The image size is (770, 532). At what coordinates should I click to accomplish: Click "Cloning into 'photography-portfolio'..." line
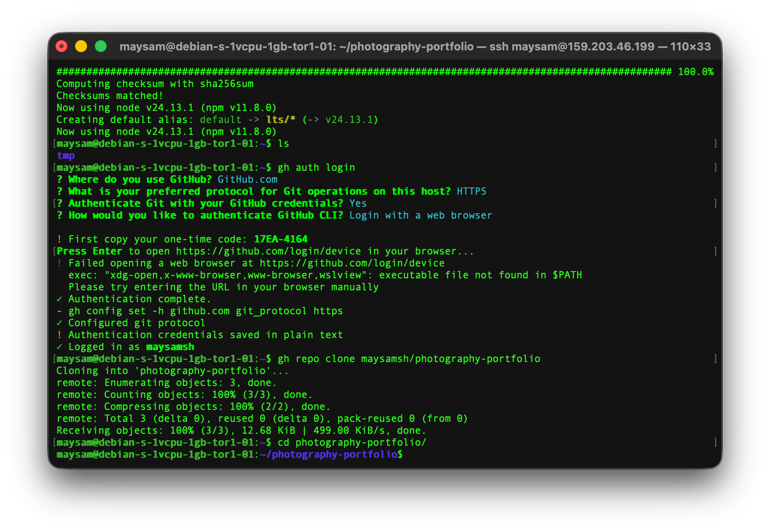coord(173,371)
